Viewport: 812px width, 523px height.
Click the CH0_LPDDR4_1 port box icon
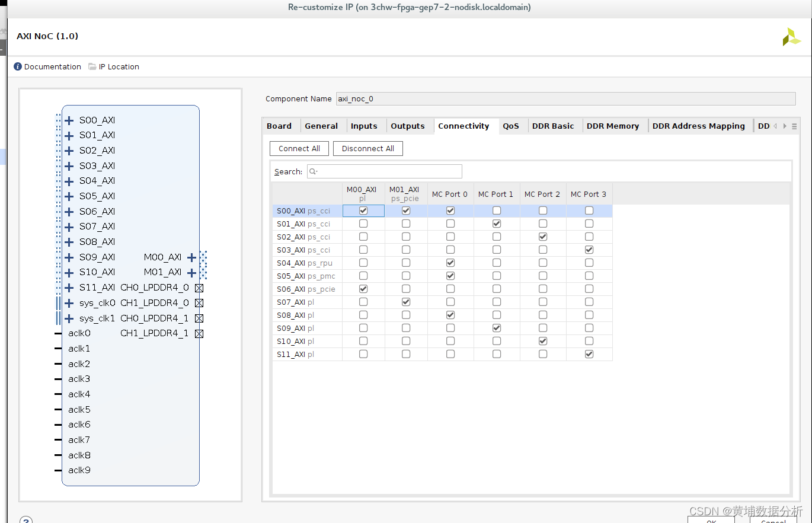[x=199, y=318]
